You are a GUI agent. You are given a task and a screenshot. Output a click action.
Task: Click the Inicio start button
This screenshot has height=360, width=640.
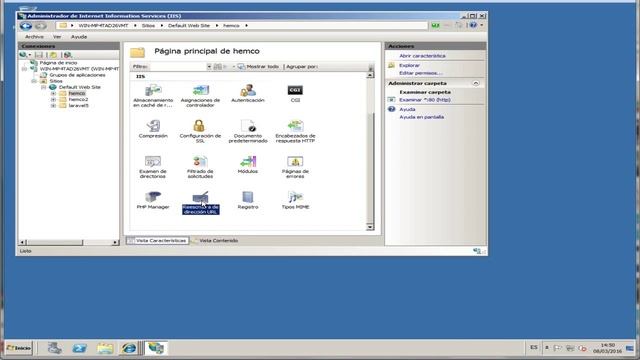coord(18,348)
